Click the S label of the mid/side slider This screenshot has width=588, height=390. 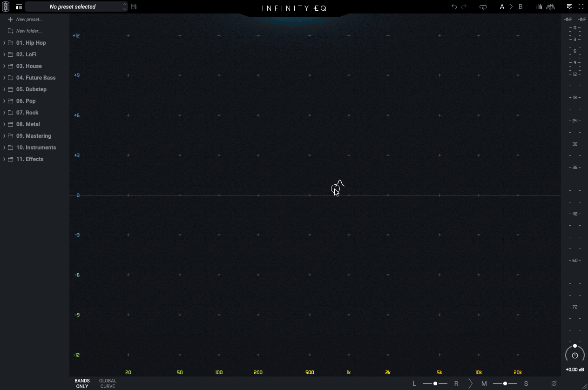point(526,383)
